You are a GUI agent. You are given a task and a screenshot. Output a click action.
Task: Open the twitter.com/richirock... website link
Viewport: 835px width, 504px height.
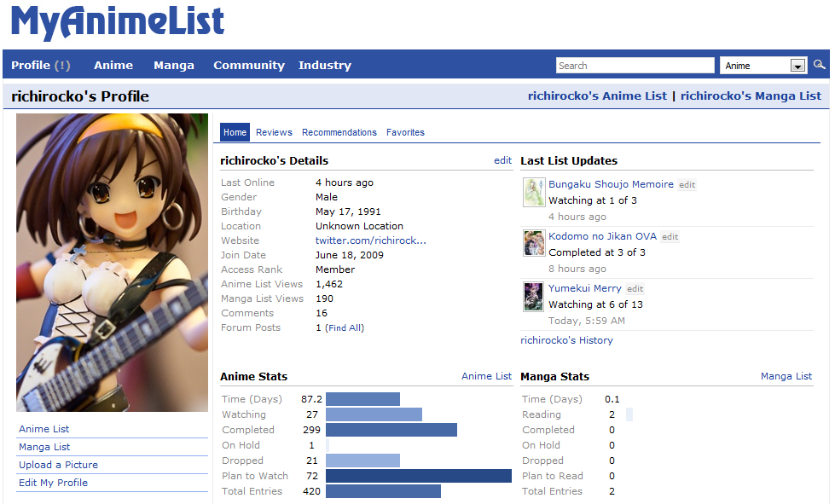tap(371, 240)
